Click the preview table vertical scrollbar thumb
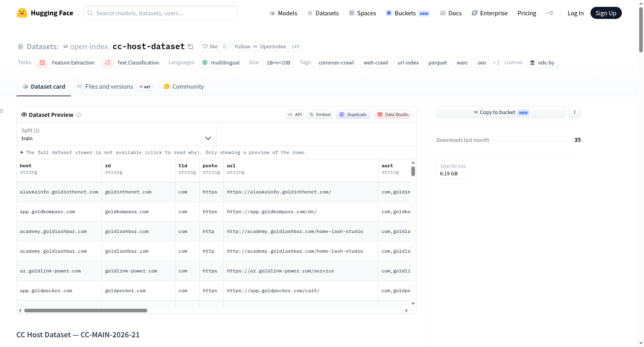Viewport: 644px width, 347px height. coord(413,171)
